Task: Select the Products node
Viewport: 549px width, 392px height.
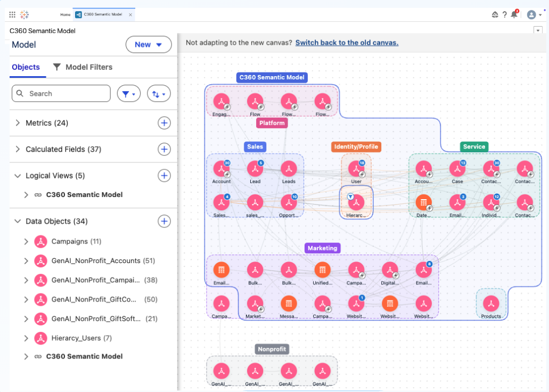Action: click(x=491, y=304)
